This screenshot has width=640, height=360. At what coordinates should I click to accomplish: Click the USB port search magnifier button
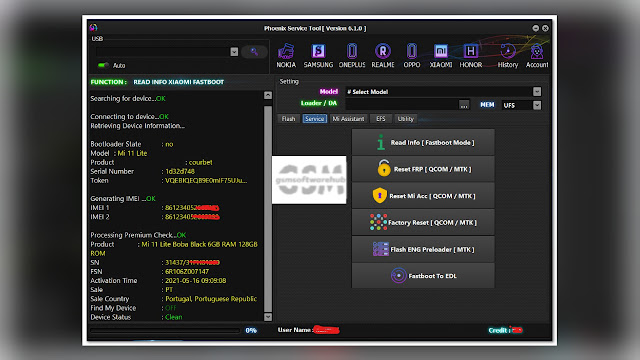point(254,51)
